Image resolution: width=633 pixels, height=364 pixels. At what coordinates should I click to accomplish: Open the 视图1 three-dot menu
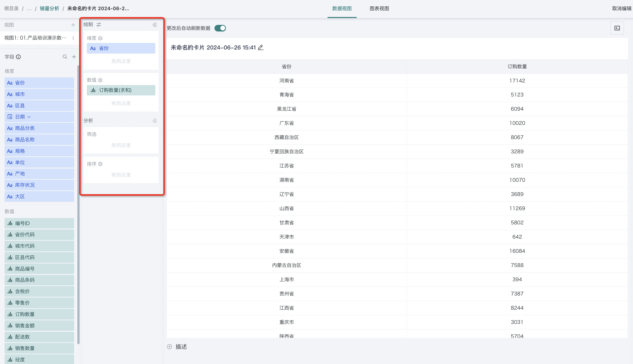[x=73, y=38]
